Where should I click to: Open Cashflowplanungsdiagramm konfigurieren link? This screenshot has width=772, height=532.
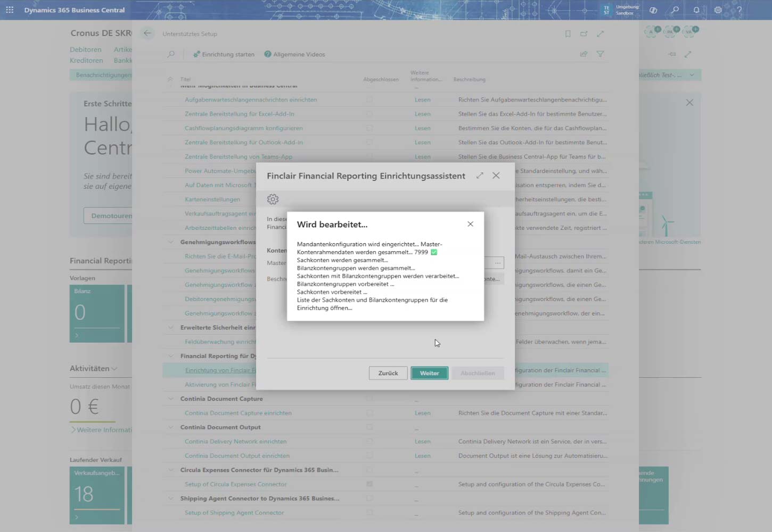coord(244,128)
